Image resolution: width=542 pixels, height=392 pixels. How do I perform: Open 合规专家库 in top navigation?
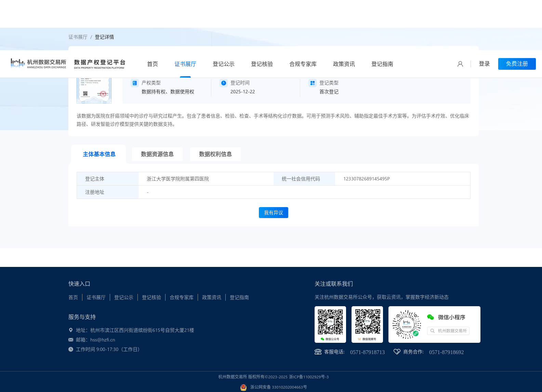303,64
